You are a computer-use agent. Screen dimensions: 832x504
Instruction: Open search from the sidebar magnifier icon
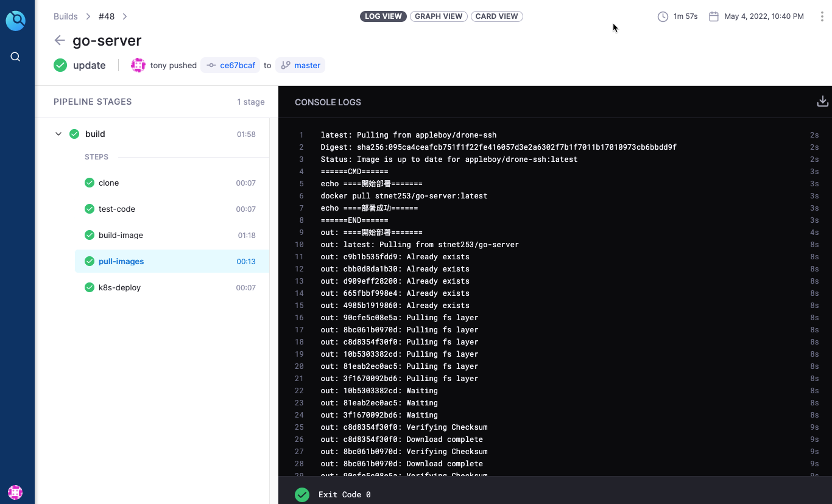[16, 57]
